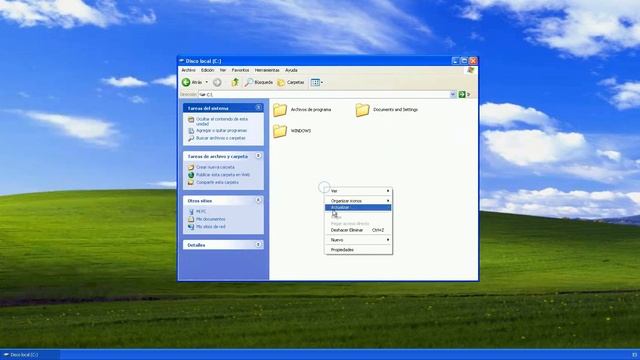The image size is (640, 360).
Task: Click greyed Pegar acceso directo entry
Action: tap(358, 224)
